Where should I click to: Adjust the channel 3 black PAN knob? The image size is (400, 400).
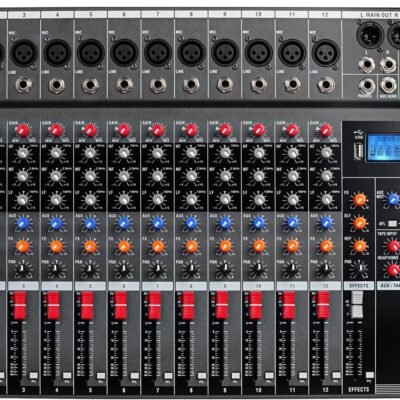(x=22, y=268)
